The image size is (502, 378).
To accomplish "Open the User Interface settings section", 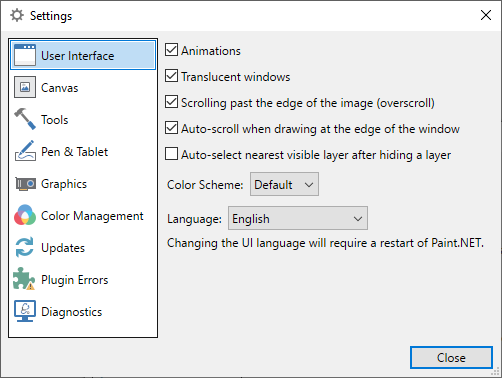I will click(x=83, y=55).
